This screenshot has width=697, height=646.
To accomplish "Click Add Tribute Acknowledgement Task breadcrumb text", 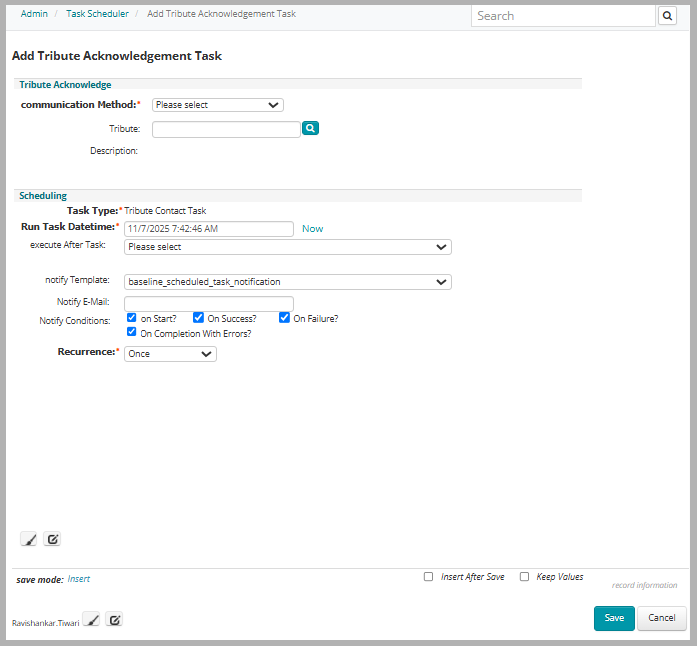I will pyautogui.click(x=221, y=14).
